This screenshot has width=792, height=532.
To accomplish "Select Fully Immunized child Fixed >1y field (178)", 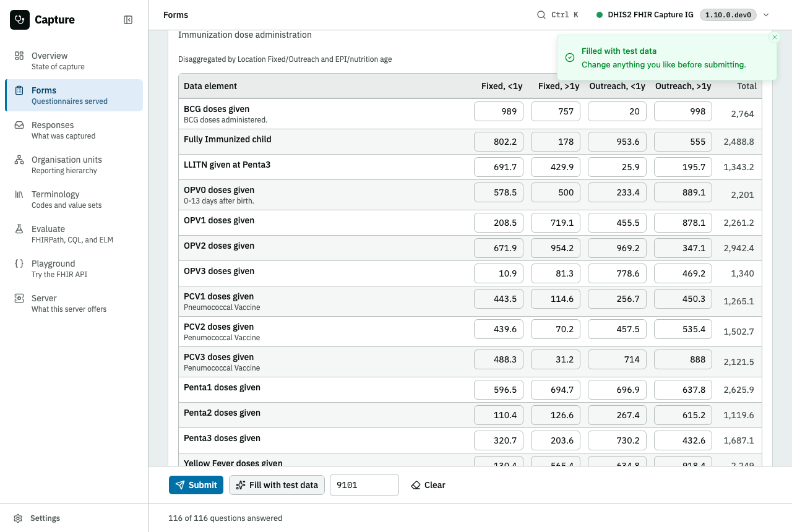I will click(556, 142).
